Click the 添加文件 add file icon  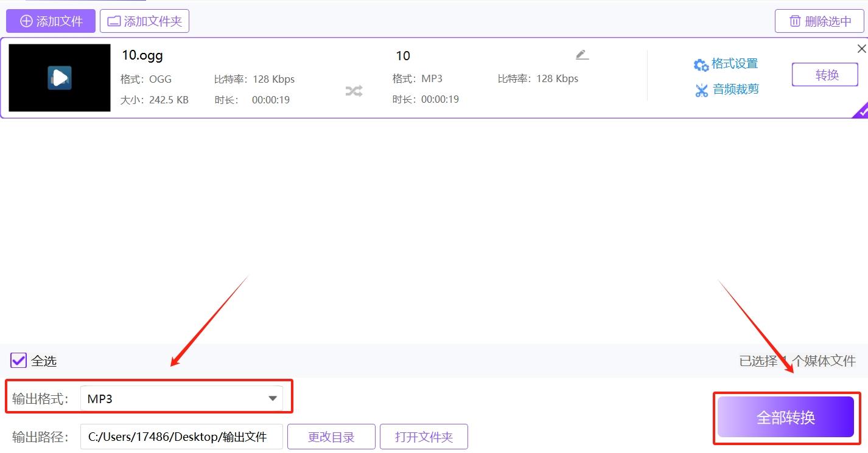pos(26,21)
